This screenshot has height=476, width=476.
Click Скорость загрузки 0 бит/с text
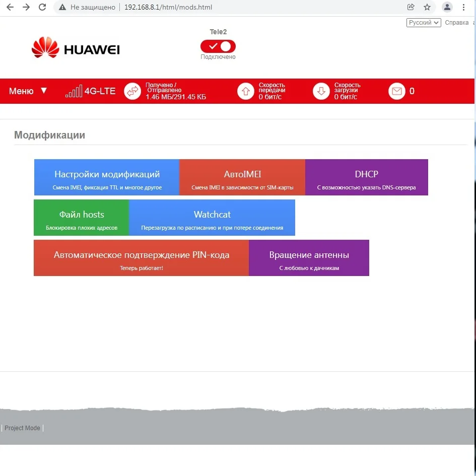tap(347, 91)
